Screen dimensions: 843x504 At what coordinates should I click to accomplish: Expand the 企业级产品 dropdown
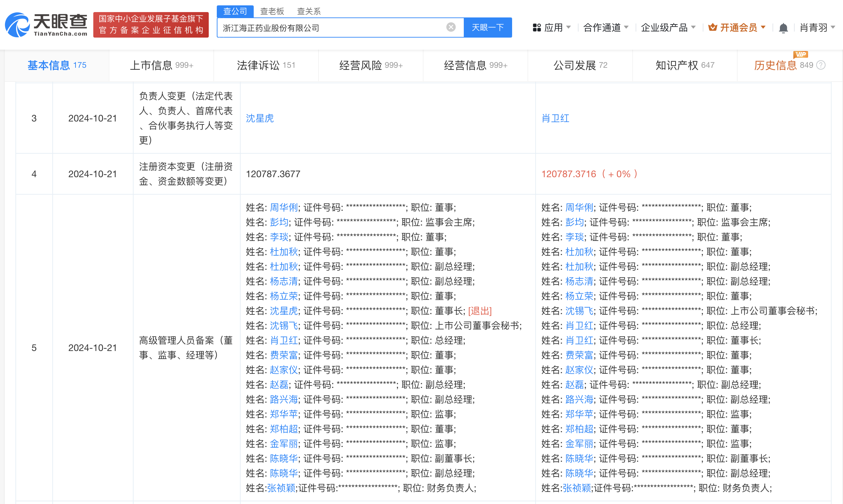666,28
